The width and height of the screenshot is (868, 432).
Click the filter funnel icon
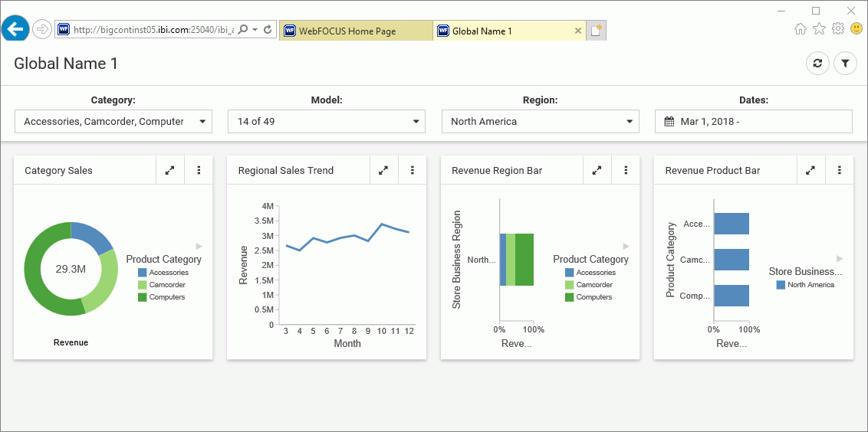click(845, 64)
